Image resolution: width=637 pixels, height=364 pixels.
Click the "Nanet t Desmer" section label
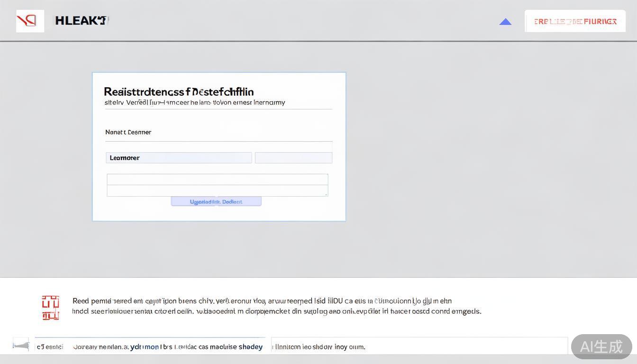[128, 132]
